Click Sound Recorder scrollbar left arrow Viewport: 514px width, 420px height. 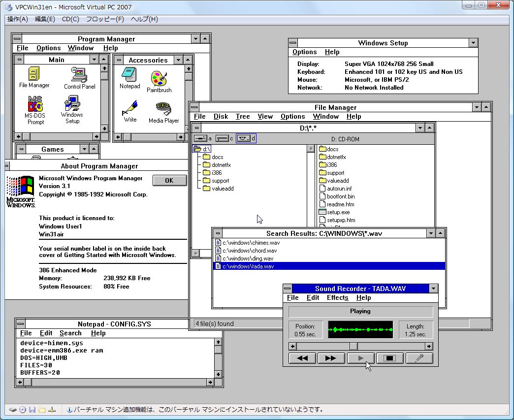(293, 346)
